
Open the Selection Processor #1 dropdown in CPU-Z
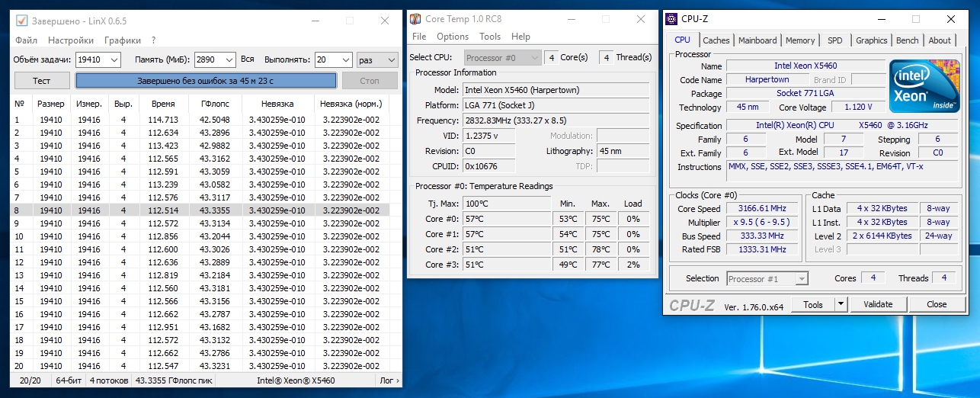767,279
